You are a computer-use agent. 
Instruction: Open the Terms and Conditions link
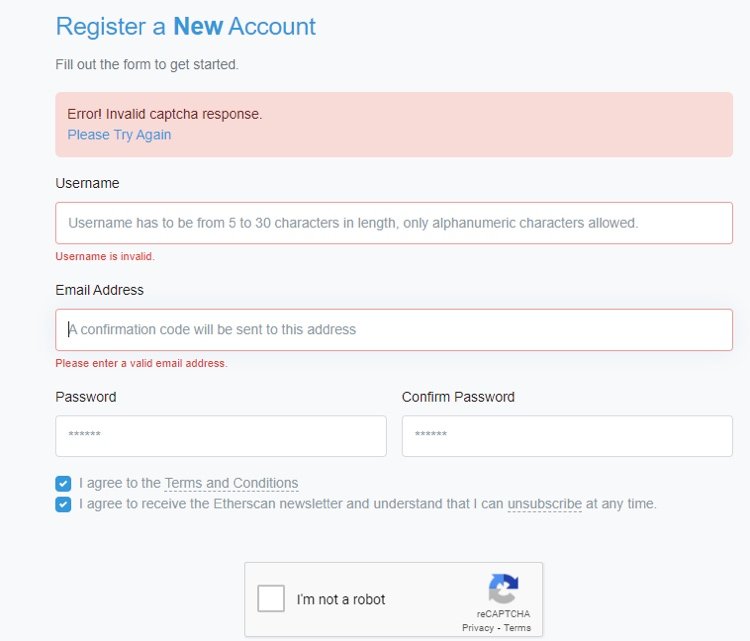[x=231, y=483]
